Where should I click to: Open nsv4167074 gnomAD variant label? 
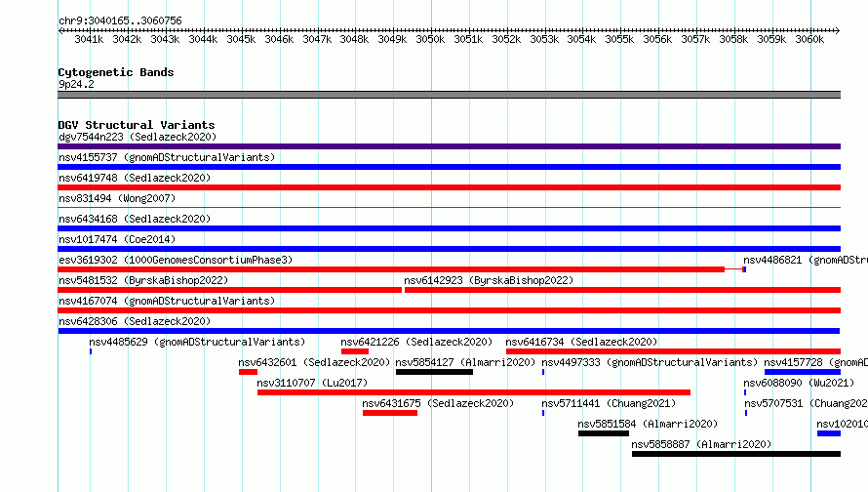pos(167,301)
